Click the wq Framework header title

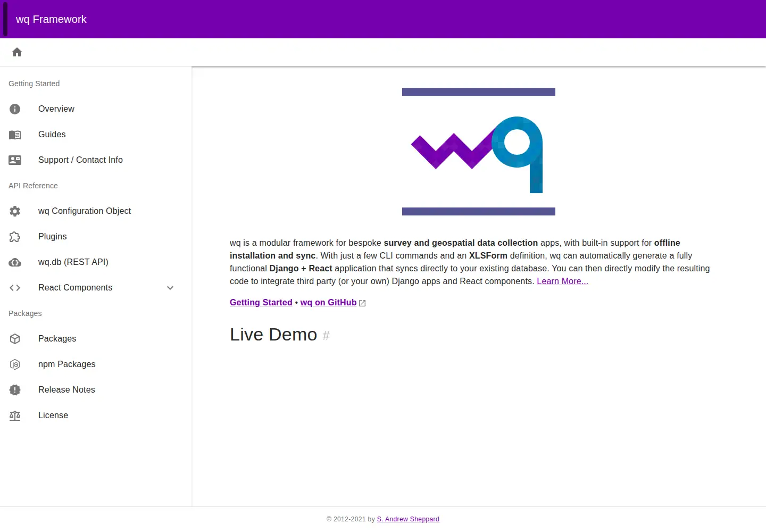51,19
